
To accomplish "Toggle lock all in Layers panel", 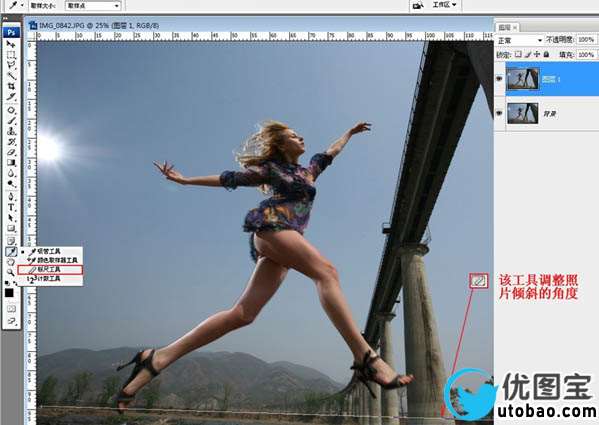I will pos(546,54).
